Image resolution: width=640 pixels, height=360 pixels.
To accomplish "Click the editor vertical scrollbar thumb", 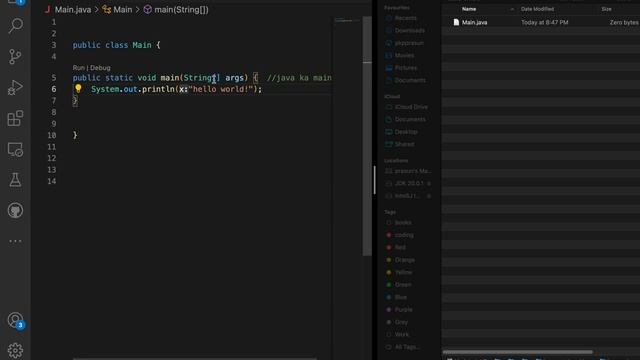I will click(367, 136).
